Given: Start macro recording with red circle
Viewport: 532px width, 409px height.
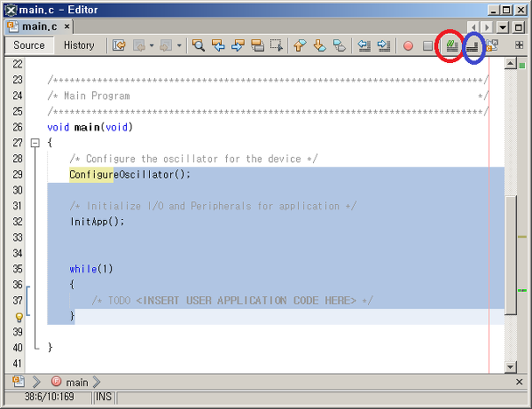Looking at the screenshot, I should (408, 45).
